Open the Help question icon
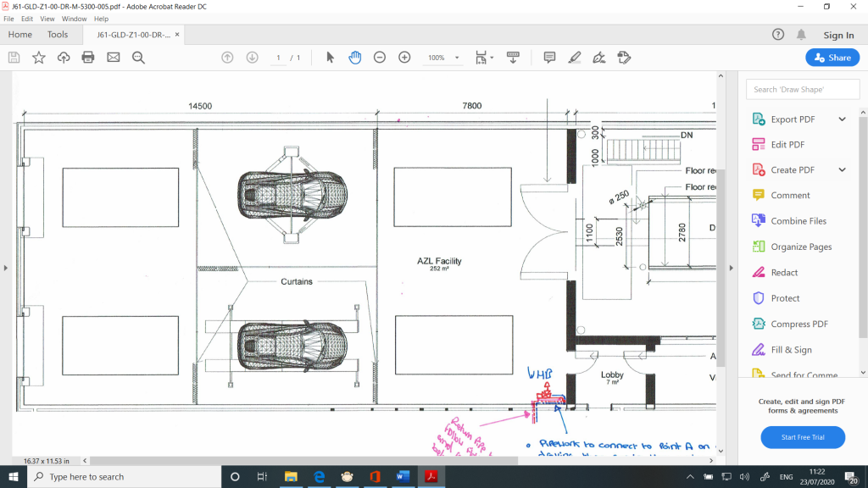The height and width of the screenshot is (488, 868). point(778,34)
